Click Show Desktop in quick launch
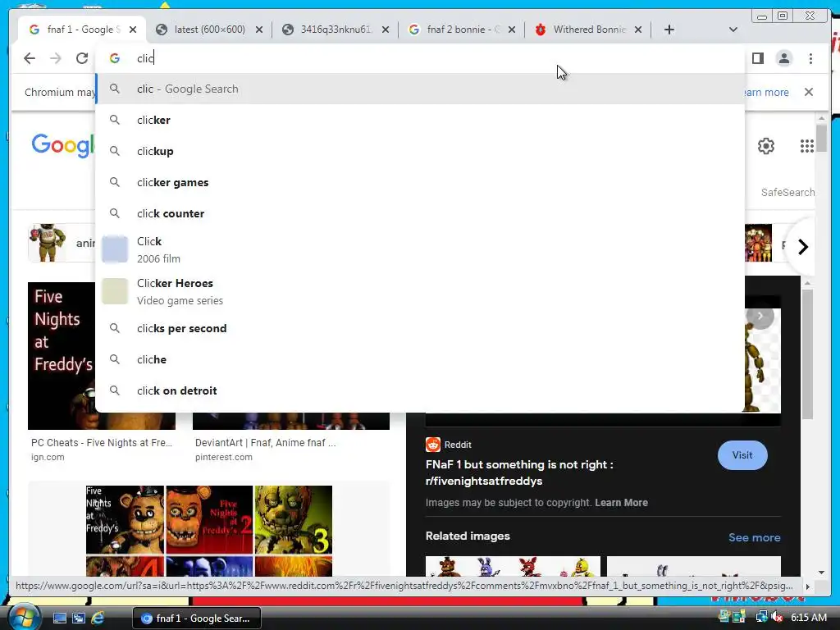Screen dimensions: 840x630 [59, 619]
